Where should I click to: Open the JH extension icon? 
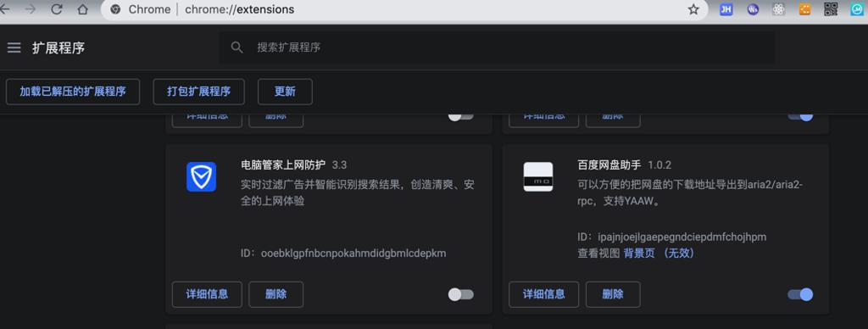[726, 9]
